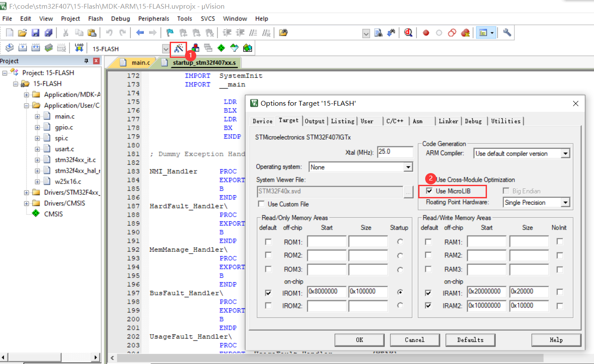Toggle IROM1 default checkbox
The width and height of the screenshot is (594, 364).
[268, 293]
